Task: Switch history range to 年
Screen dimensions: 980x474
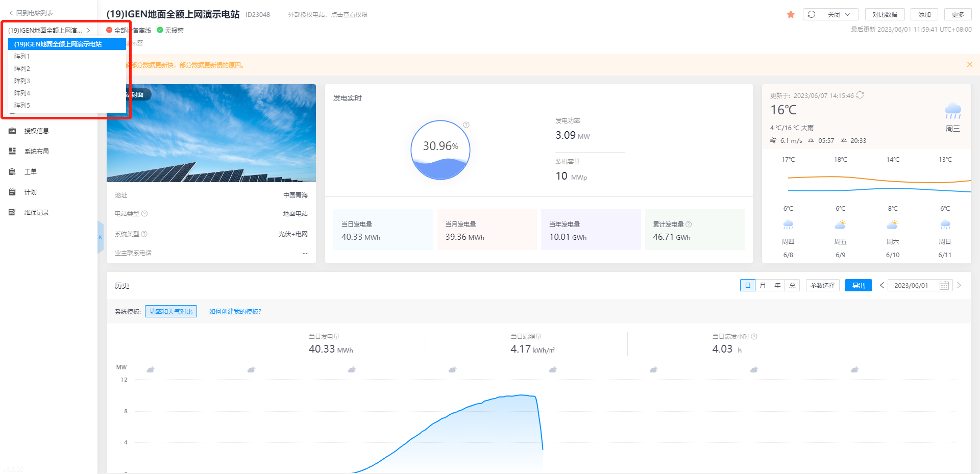Action: (777, 286)
